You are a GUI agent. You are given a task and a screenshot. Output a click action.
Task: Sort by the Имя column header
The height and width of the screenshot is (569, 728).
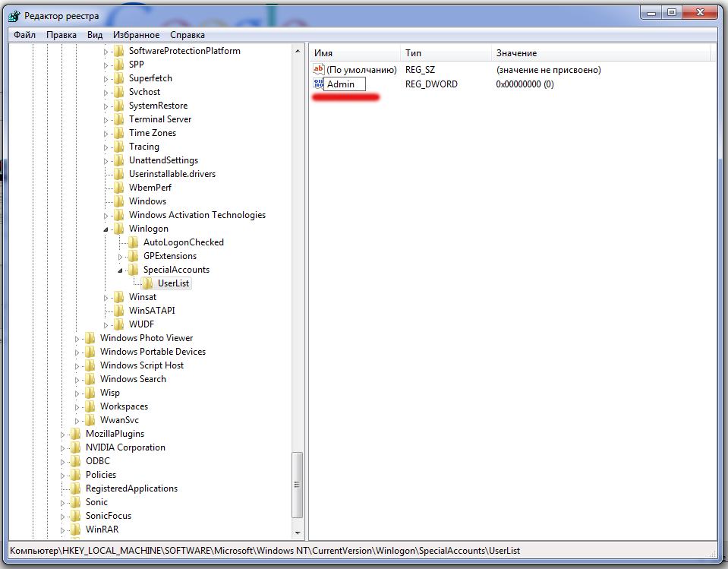pos(355,53)
